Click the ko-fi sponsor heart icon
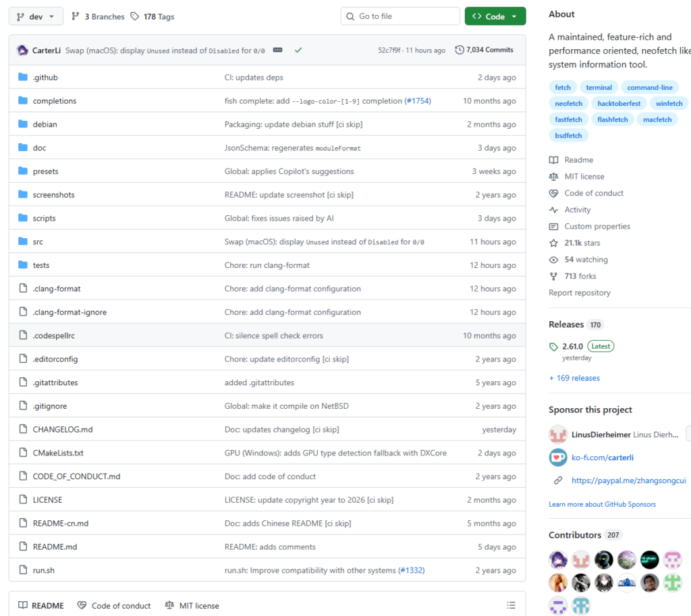The height and width of the screenshot is (616, 691). (x=557, y=457)
